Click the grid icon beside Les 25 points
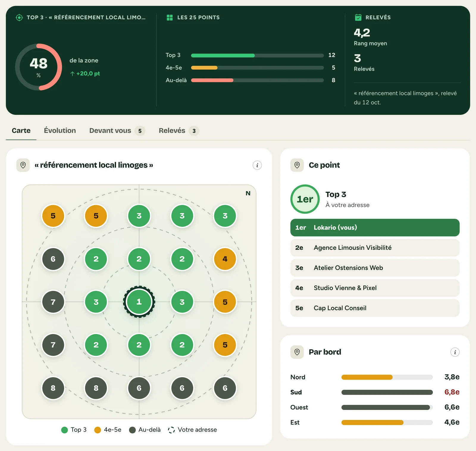Viewport: 476px width, 451px height. pos(170,18)
